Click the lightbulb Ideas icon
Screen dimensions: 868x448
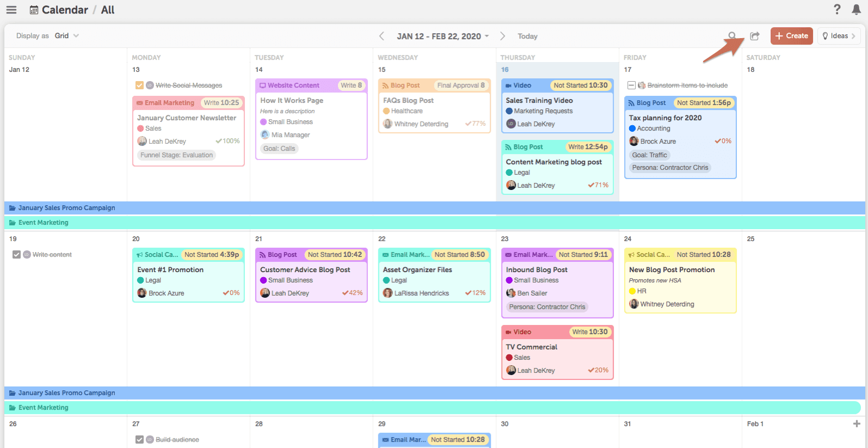[825, 36]
